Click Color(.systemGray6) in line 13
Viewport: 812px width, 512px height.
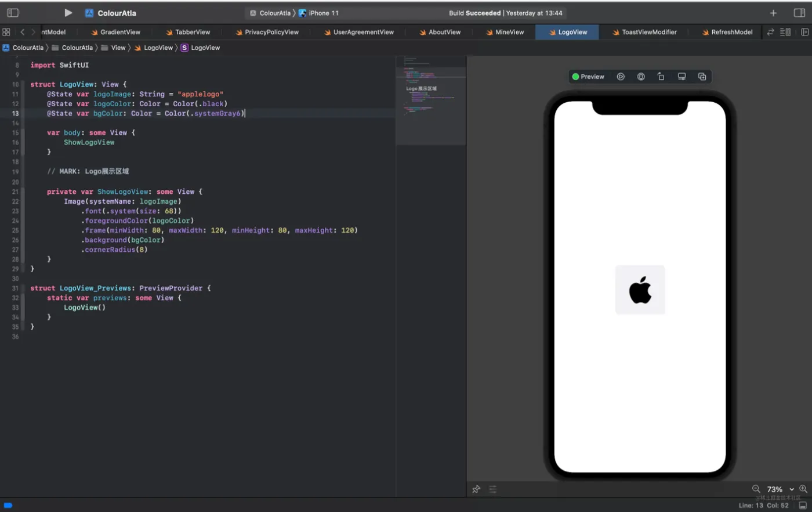coord(204,114)
